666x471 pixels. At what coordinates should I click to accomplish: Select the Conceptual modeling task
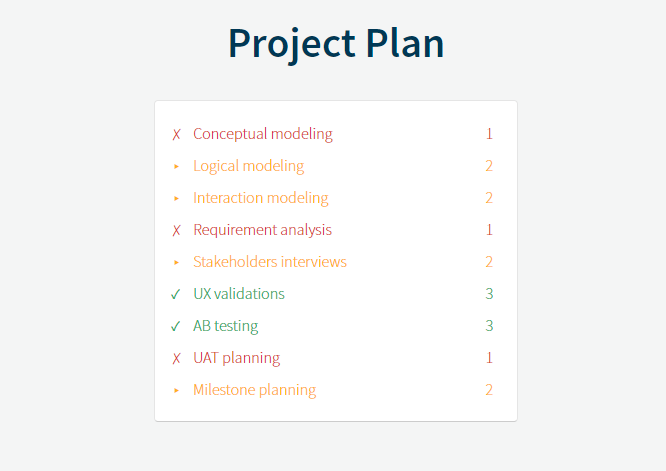click(262, 134)
